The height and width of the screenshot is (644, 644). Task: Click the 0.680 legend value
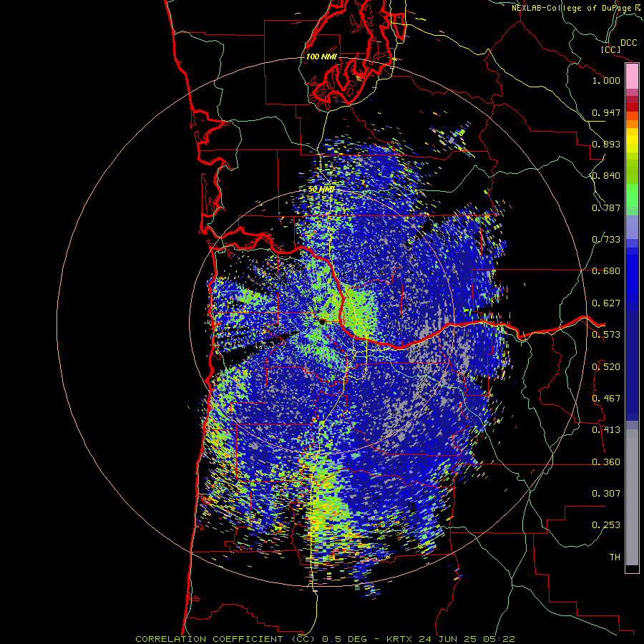[x=606, y=271]
